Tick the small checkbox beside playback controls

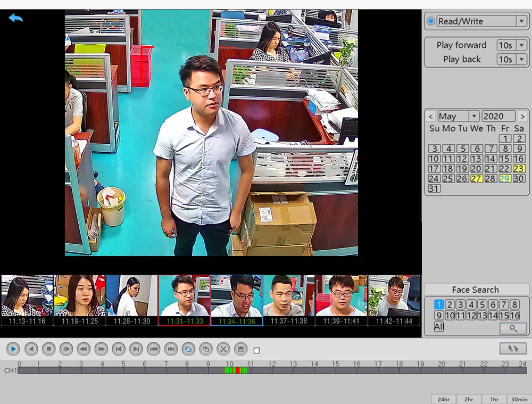256,351
